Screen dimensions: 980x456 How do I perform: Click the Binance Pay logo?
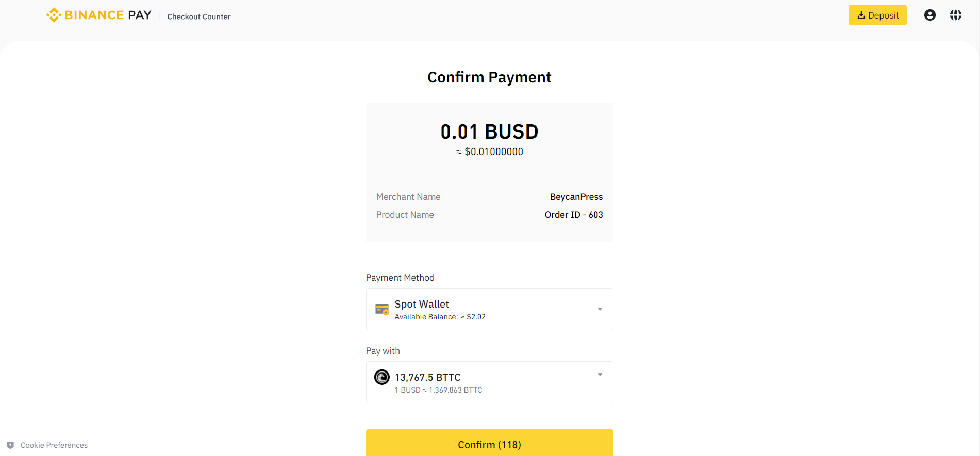point(99,15)
